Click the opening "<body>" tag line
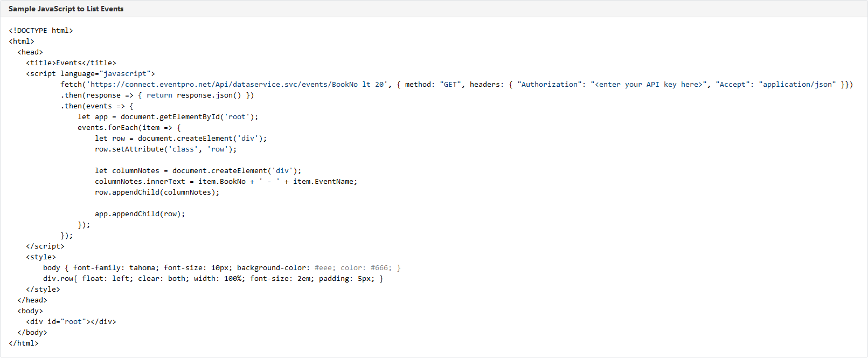The height and width of the screenshot is (358, 868). (x=30, y=311)
